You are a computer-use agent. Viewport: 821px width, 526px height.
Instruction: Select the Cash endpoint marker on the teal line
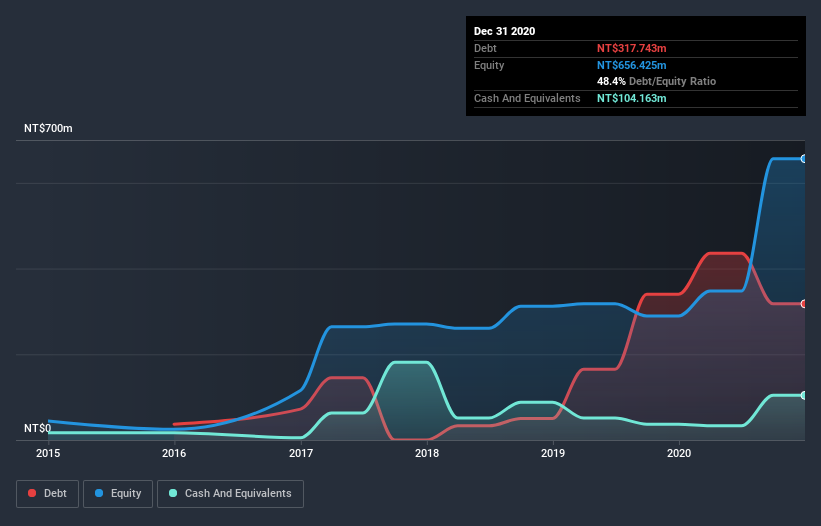click(x=804, y=395)
